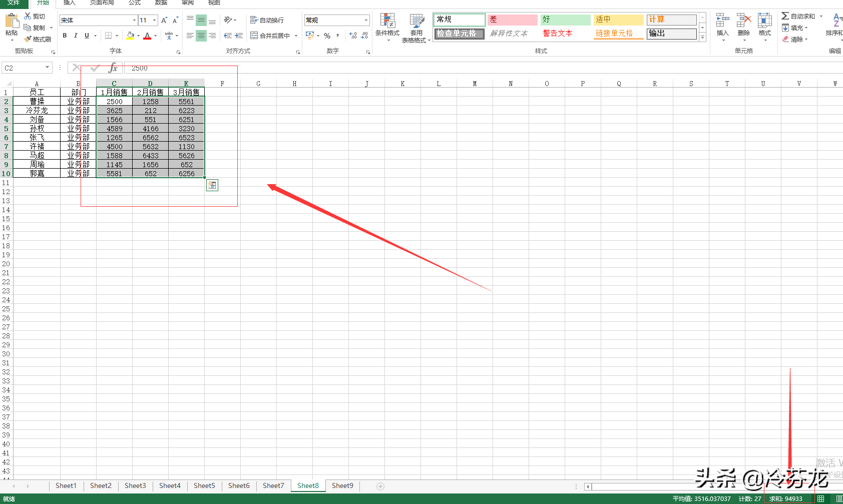The width and height of the screenshot is (843, 504).
Task: Apply percent style (%)
Action: [x=327, y=36]
